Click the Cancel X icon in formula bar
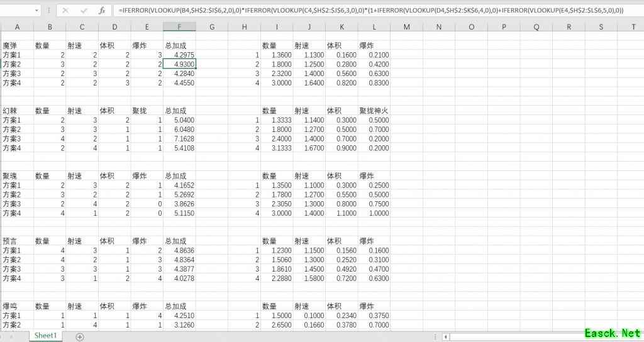This screenshot has width=644, height=342. [65, 11]
